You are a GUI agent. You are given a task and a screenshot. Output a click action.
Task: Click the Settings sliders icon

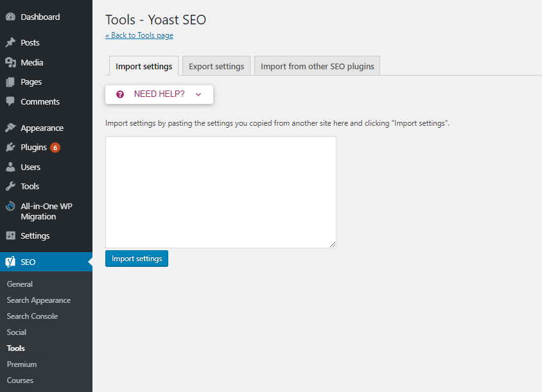(x=11, y=235)
